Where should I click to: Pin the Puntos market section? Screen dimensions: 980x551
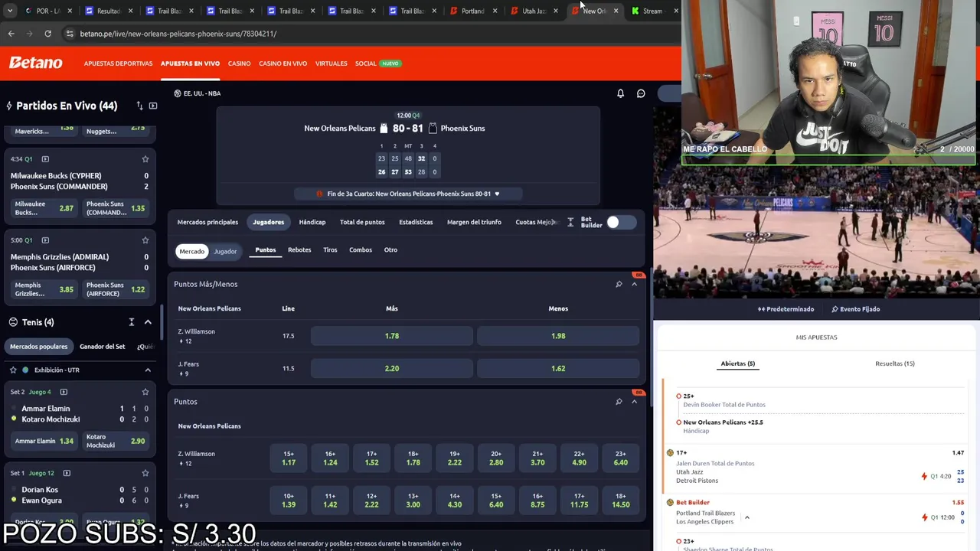[619, 402]
